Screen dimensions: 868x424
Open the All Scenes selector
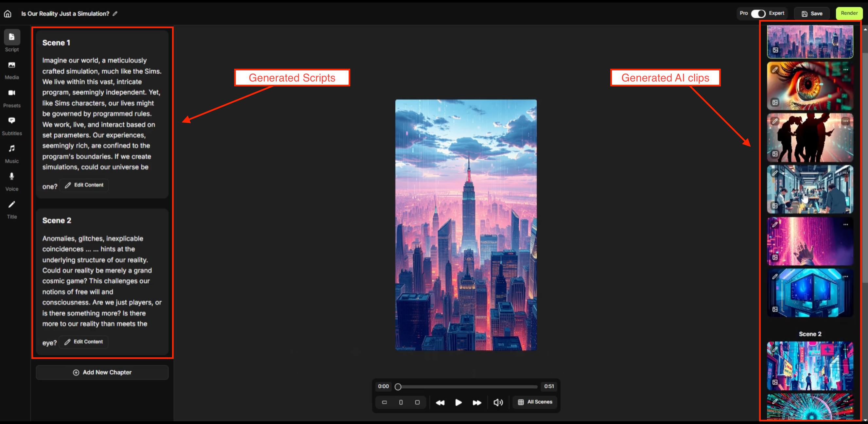click(535, 402)
